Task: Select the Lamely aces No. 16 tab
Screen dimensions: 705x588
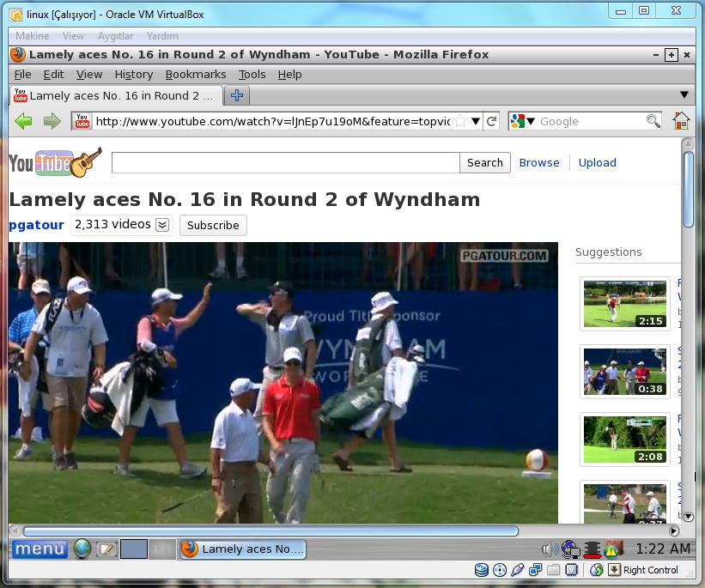Action: click(116, 95)
